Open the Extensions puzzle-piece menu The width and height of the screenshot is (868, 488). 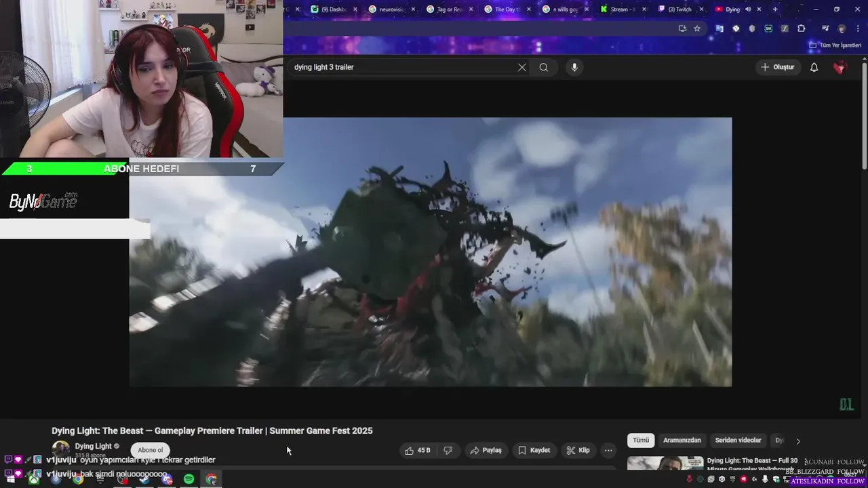802,28
